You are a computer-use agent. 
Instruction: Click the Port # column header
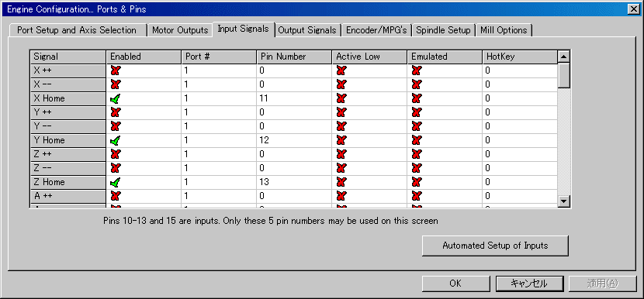point(219,57)
